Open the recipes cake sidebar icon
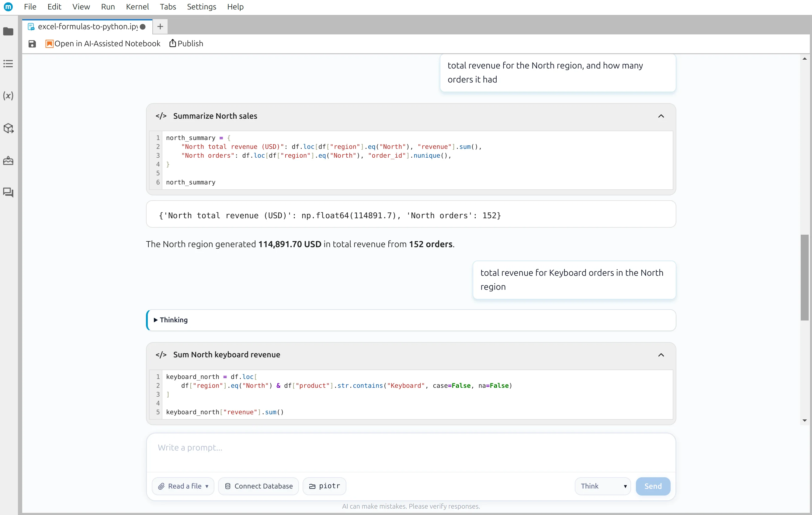This screenshot has width=812, height=515. coord(9,161)
